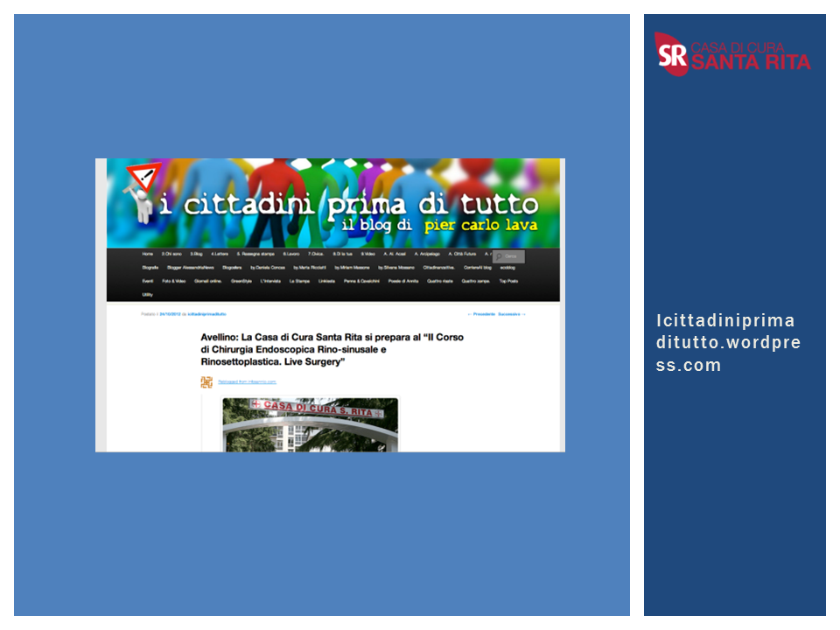This screenshot has width=840, height=630.
Task: Open the Top Posts menu item
Action: click(x=508, y=281)
